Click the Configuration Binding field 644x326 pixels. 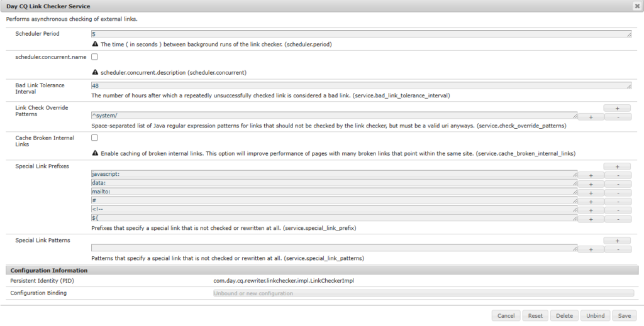(423, 293)
